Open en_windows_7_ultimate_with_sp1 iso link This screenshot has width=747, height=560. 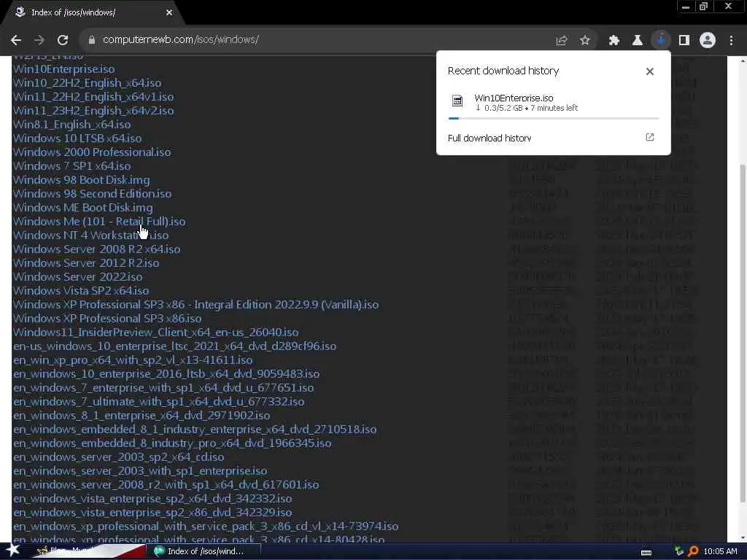point(158,401)
